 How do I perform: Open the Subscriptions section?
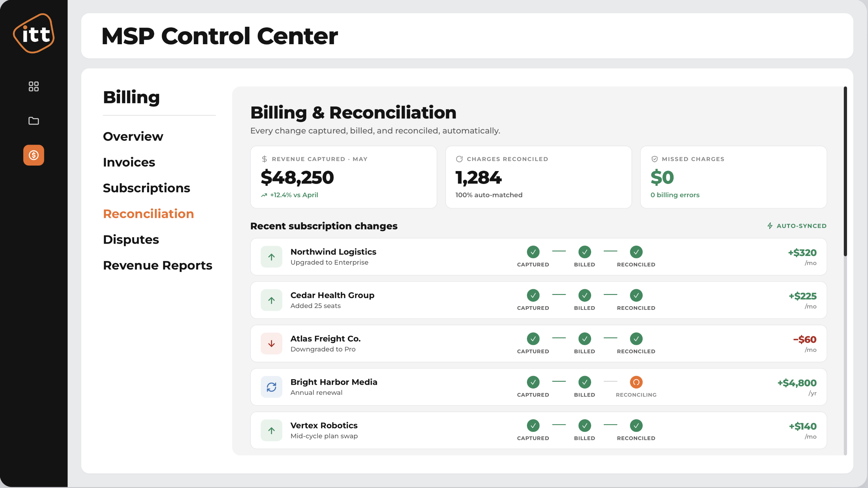(x=146, y=188)
